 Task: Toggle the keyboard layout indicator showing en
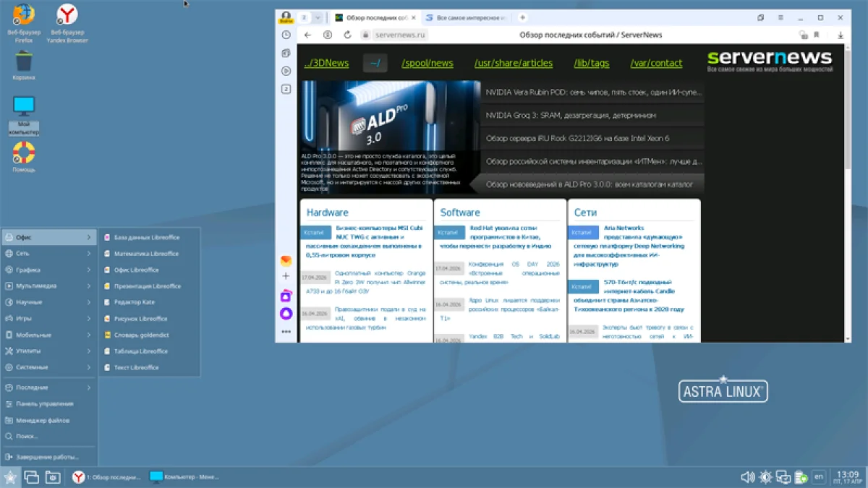tap(820, 476)
